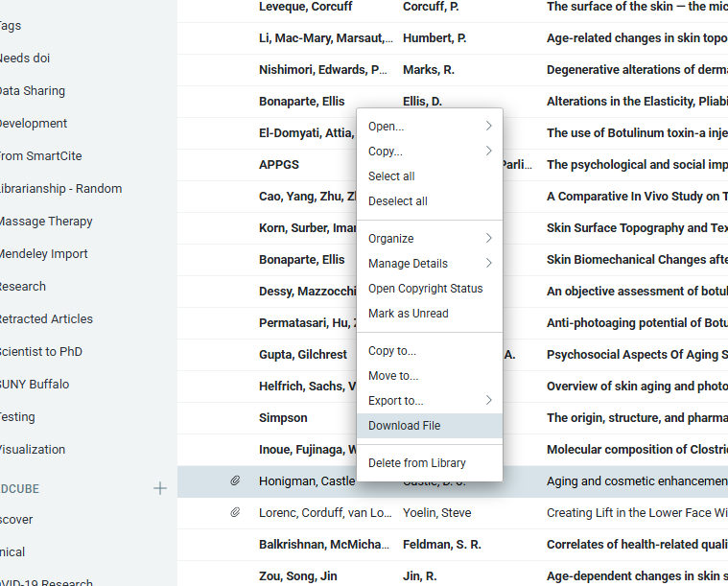This screenshot has height=586, width=728.
Task: Click Select all in context menu
Action: 391,176
